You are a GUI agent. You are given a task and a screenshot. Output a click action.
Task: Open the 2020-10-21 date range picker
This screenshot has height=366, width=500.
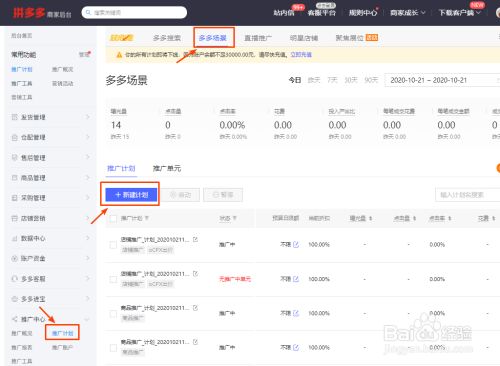pos(442,80)
